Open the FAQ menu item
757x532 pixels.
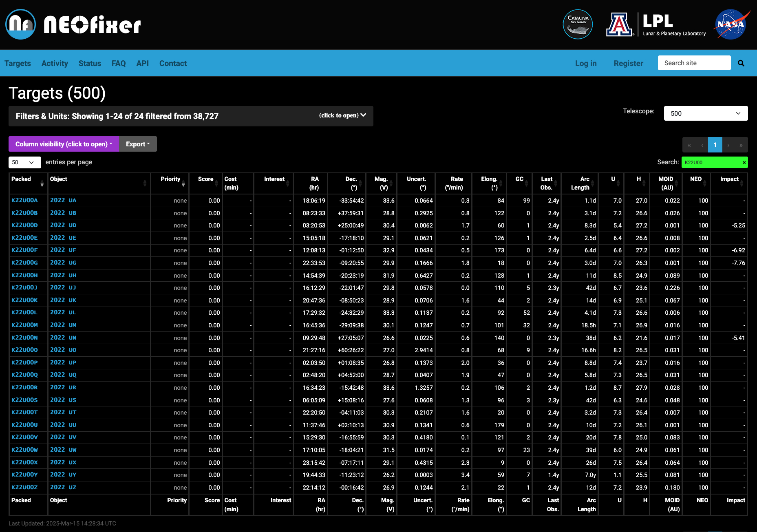(119, 63)
